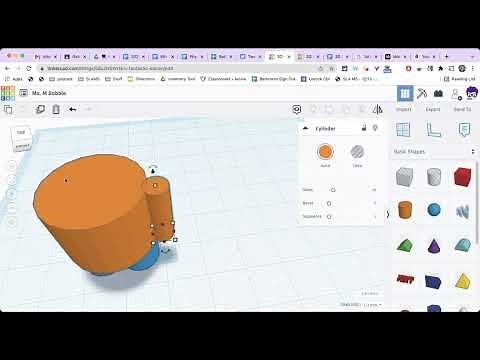Add the gray Box hole shape

coord(405,176)
